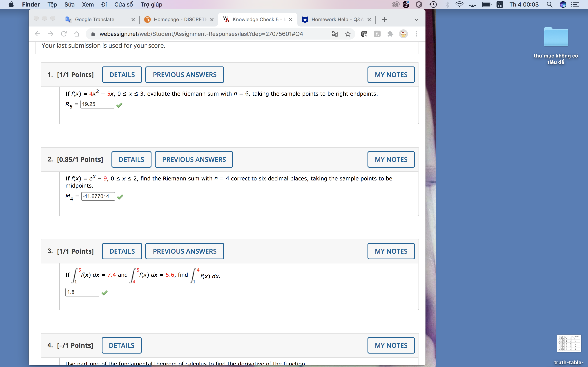The image size is (588, 367).
Task: Open the browser three-dot menu
Action: pos(416,34)
